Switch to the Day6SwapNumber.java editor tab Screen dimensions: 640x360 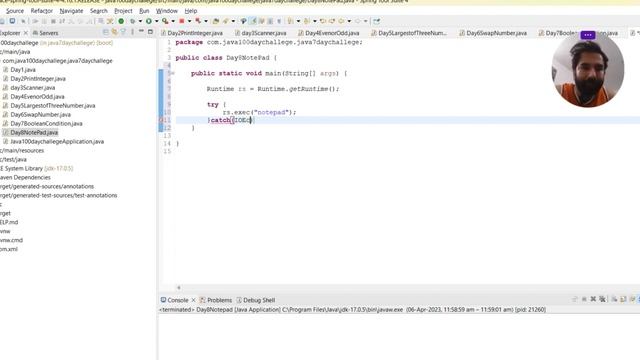click(x=493, y=33)
